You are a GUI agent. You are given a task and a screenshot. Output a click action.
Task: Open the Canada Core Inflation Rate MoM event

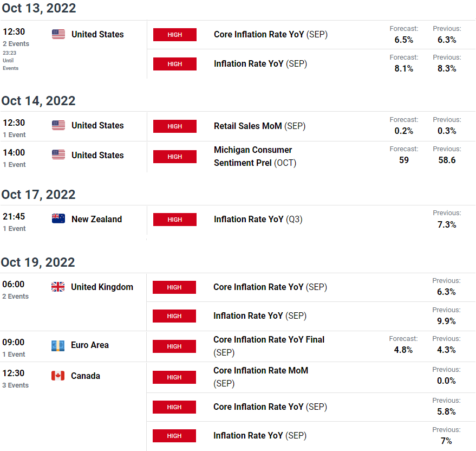point(261,377)
